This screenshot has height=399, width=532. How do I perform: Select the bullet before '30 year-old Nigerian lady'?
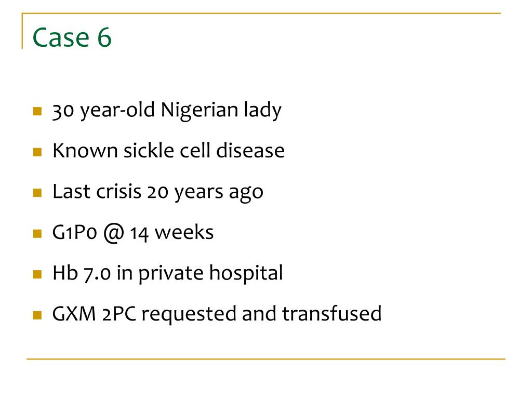(37, 111)
